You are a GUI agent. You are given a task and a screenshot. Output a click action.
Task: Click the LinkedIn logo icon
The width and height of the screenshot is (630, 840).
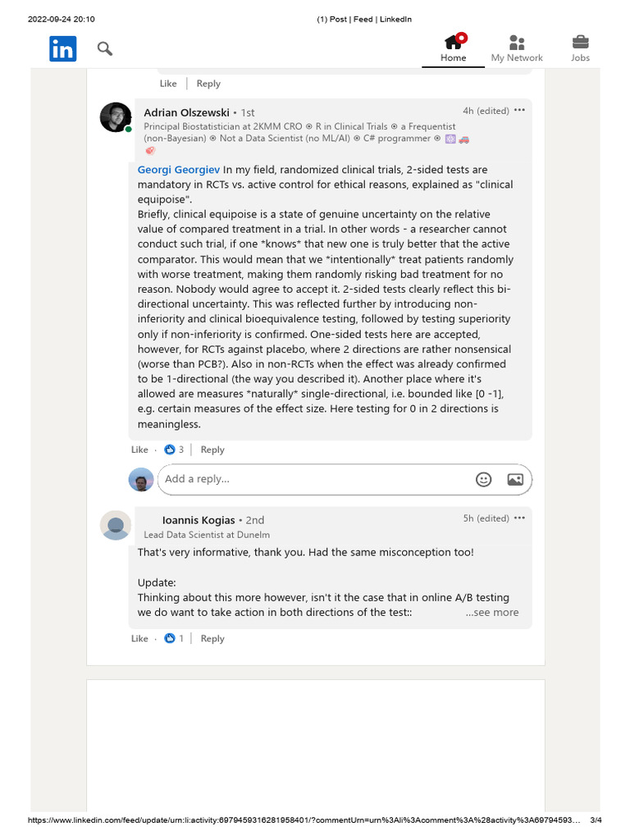(x=62, y=48)
